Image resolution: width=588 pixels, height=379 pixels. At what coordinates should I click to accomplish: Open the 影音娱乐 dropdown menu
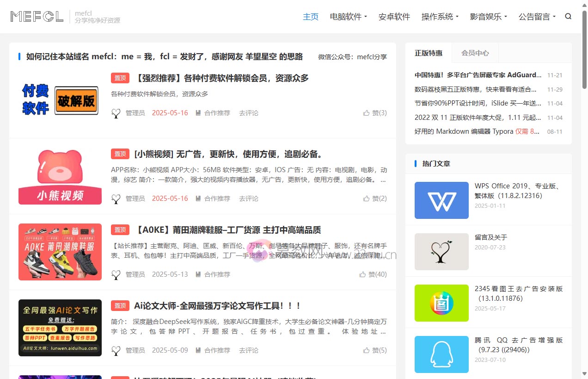coord(488,17)
